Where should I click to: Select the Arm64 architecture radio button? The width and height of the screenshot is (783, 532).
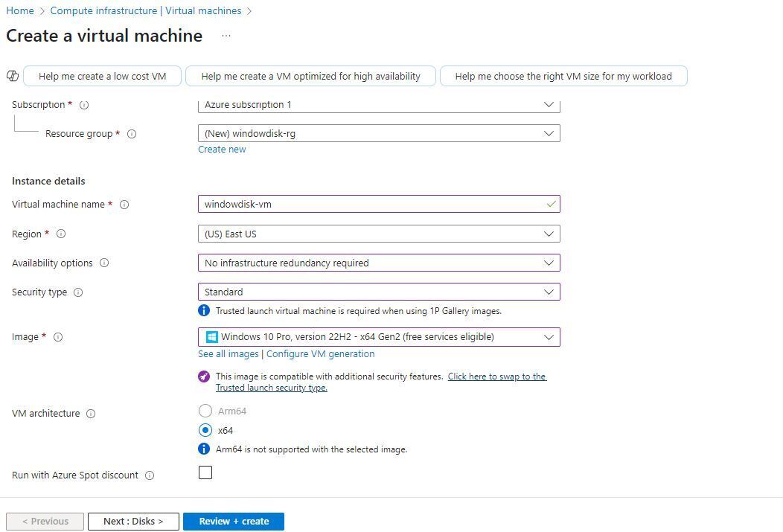[205, 411]
